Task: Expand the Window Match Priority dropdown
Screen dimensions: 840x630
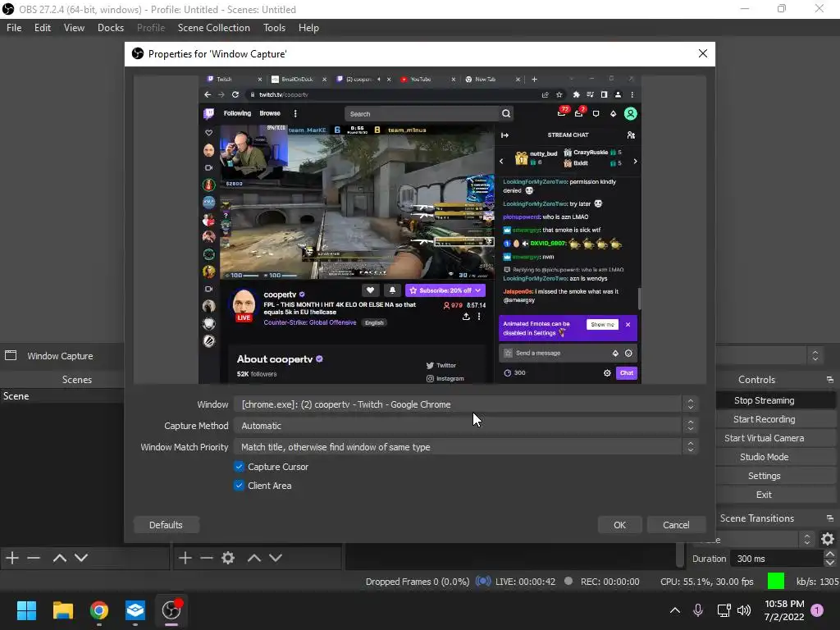Action: coord(691,447)
